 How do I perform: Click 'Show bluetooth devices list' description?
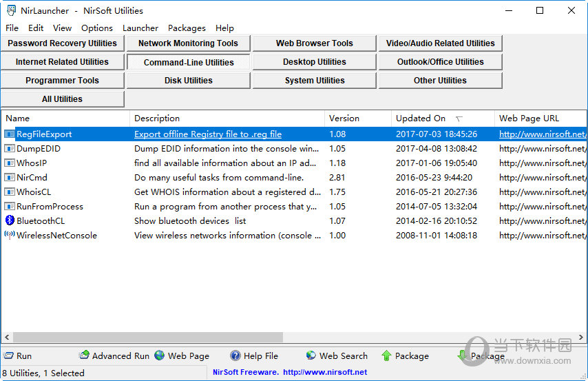pos(190,220)
